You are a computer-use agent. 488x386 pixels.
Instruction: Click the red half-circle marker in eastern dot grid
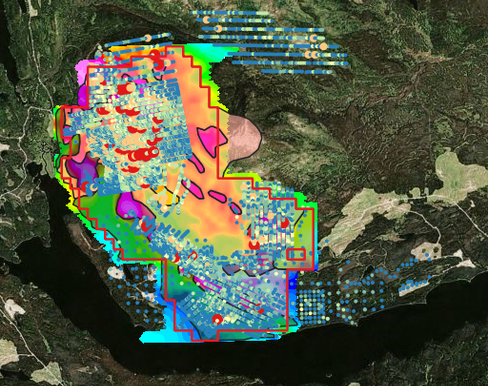tap(284, 223)
